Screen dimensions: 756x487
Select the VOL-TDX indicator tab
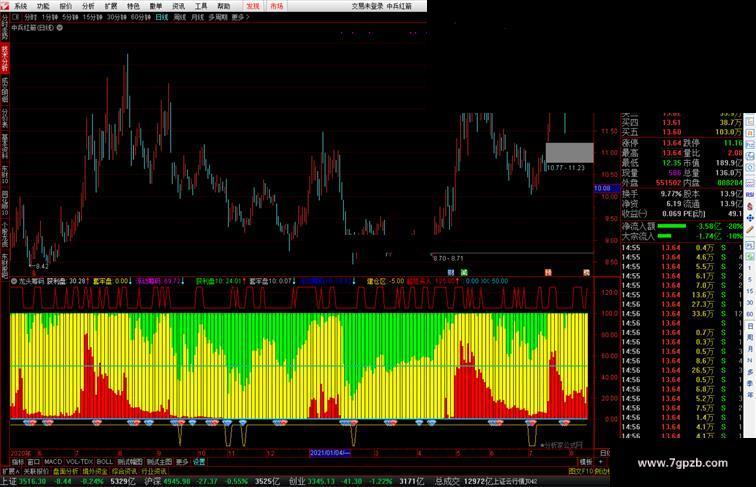point(79,461)
